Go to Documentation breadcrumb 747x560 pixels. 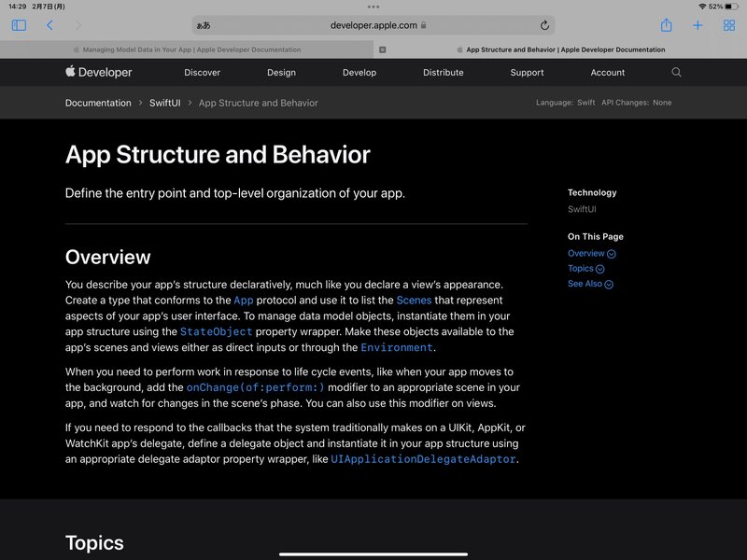98,103
